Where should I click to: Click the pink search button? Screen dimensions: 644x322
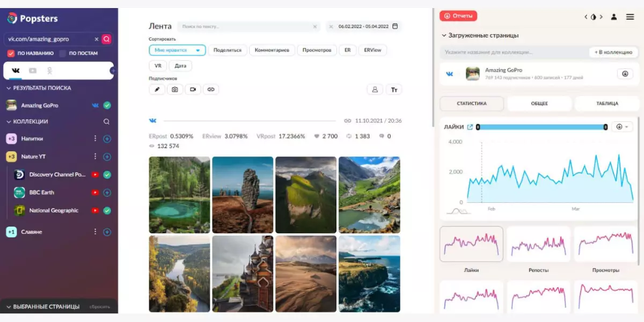(106, 39)
